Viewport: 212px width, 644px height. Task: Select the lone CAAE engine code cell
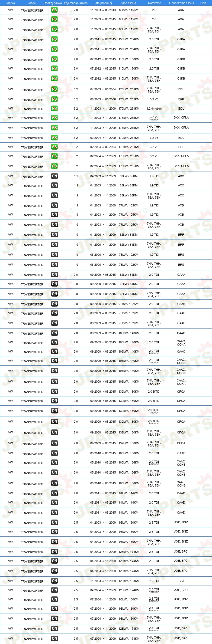point(181,453)
